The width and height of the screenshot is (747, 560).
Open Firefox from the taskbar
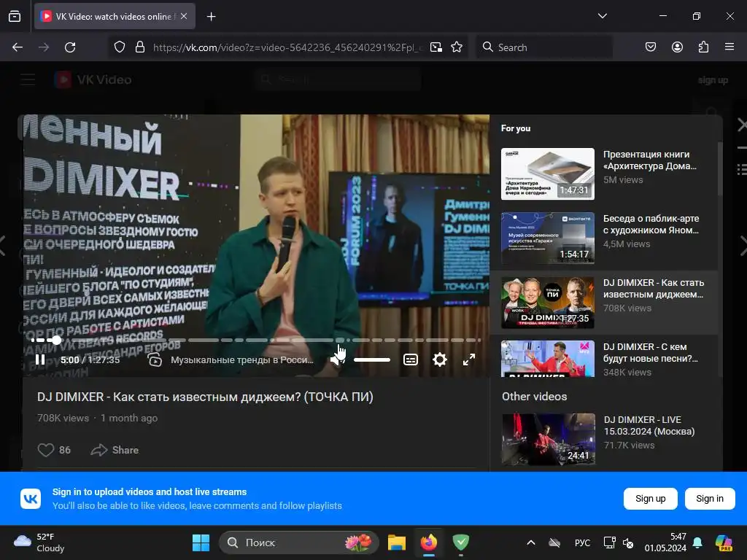[x=429, y=542]
